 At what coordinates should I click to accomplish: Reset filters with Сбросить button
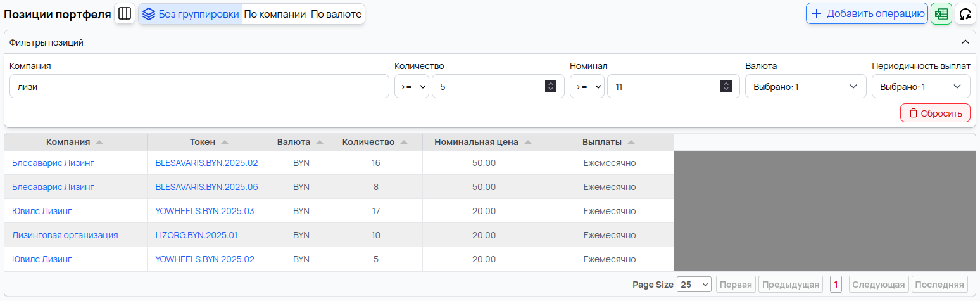pos(935,113)
